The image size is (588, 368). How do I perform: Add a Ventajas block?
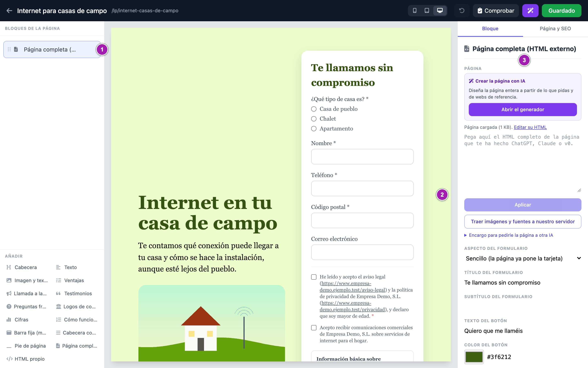click(x=77, y=280)
